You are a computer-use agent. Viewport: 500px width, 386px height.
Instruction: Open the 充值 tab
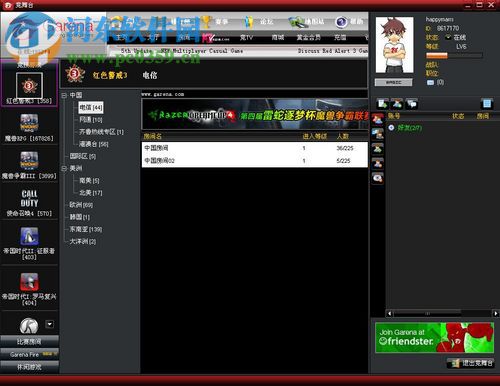pos(340,37)
